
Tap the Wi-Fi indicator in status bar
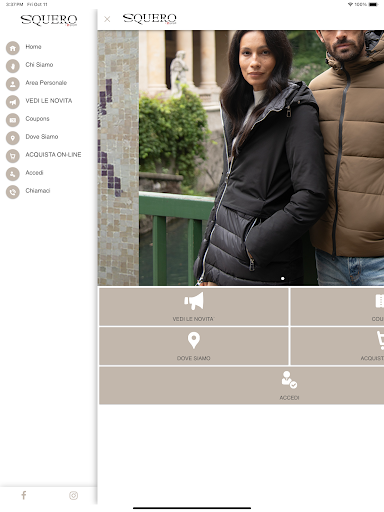350,4
